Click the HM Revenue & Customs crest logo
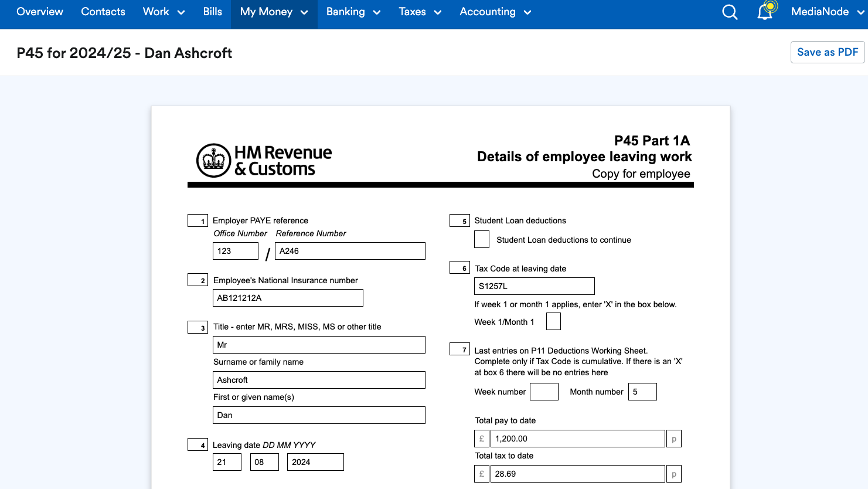This screenshot has width=868, height=489. point(213,160)
